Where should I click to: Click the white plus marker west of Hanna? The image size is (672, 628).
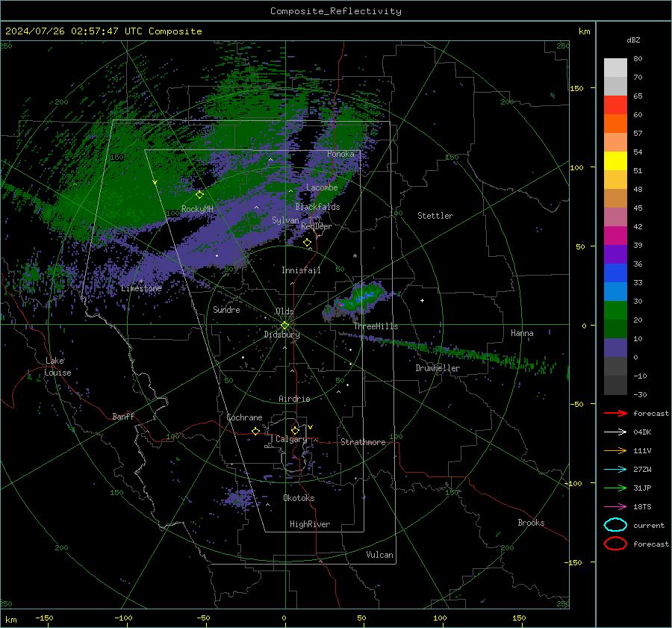pyautogui.click(x=422, y=300)
